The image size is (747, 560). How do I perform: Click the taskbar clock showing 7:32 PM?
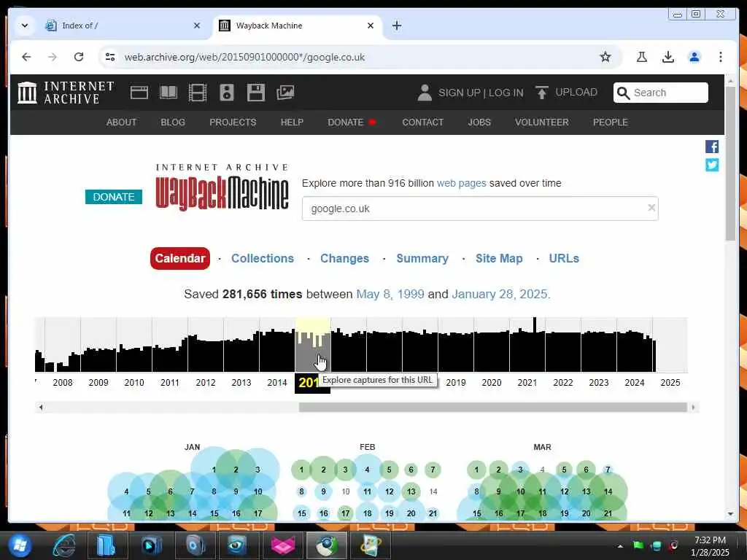[x=710, y=546]
